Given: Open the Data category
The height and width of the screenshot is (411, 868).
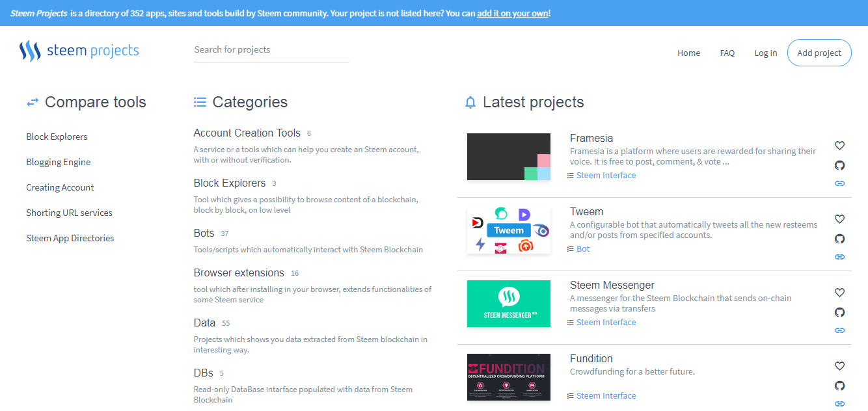Looking at the screenshot, I should coord(204,323).
